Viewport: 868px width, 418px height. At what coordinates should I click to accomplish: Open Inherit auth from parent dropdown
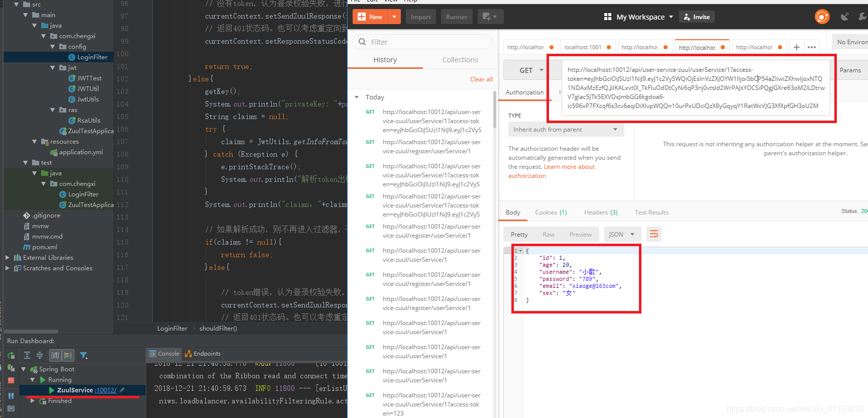pos(566,130)
